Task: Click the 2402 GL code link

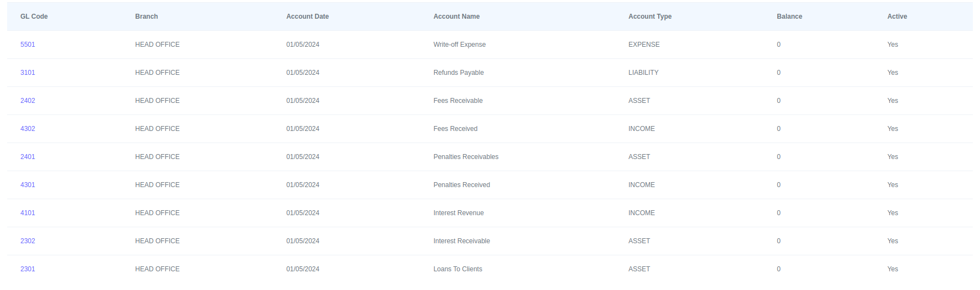Action: coord(28,101)
